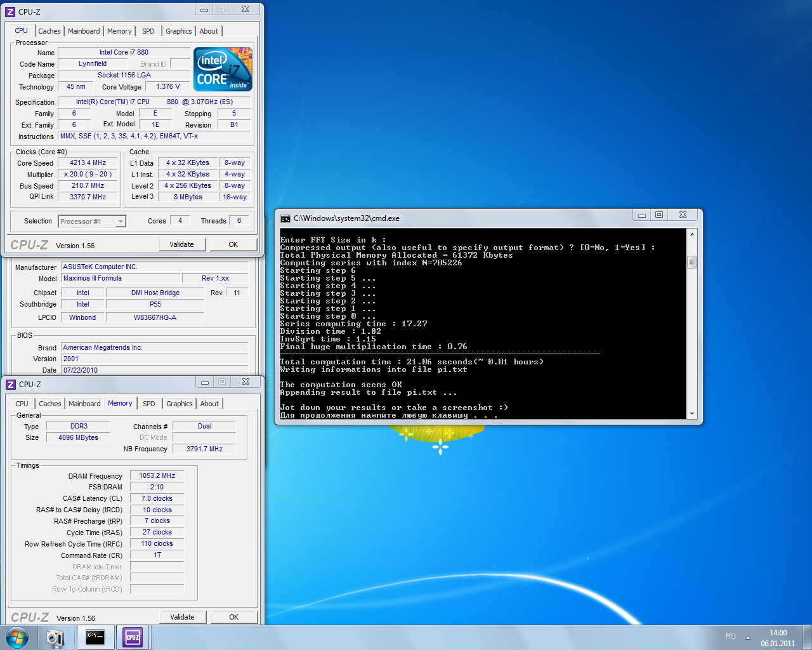Click the Level 3 cache value 8 MBytes
Image resolution: width=812 pixels, height=650 pixels.
click(188, 197)
